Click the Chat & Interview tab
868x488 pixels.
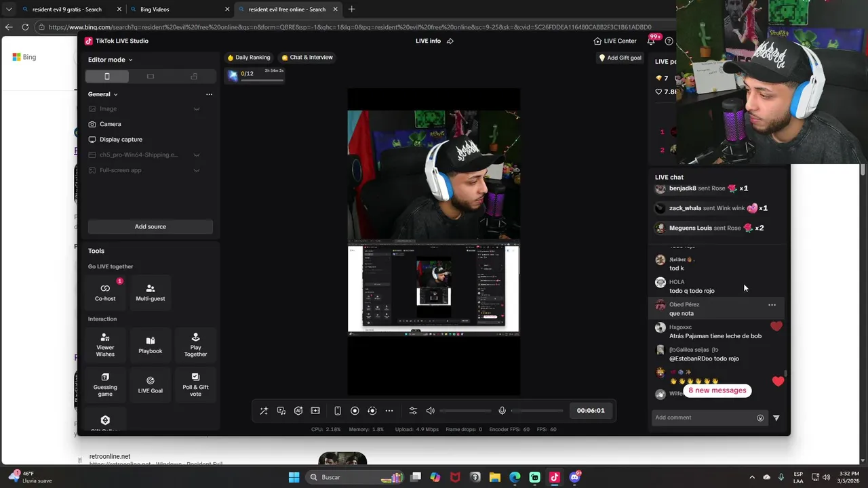coord(307,58)
